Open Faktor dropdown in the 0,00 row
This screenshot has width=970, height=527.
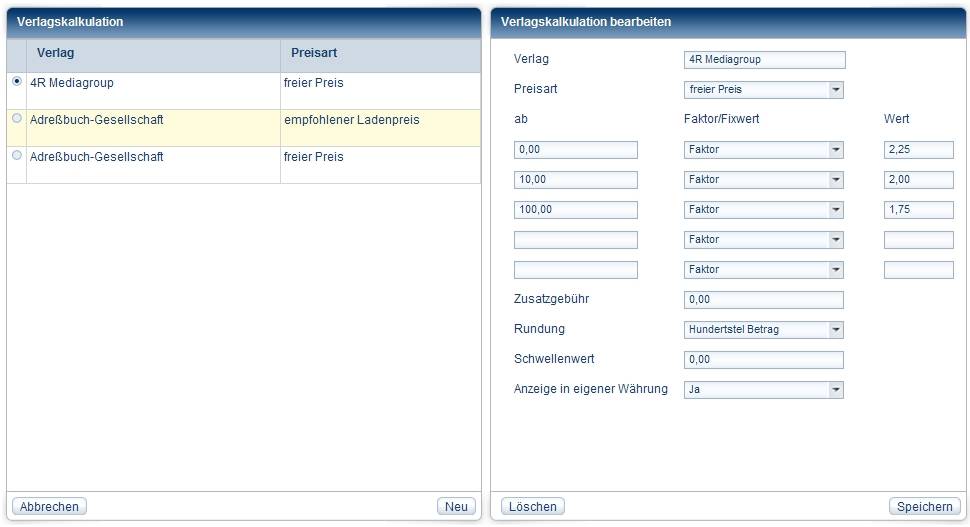pos(763,150)
